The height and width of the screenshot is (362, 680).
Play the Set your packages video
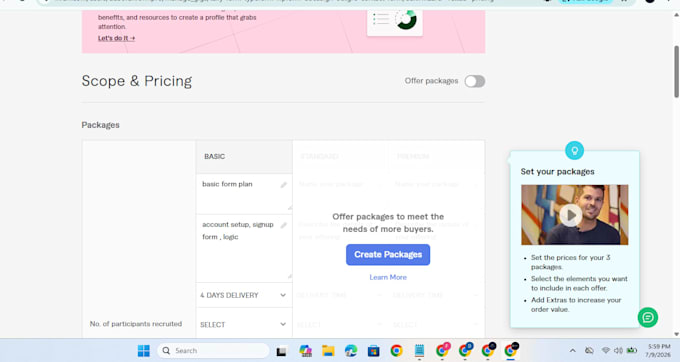point(570,215)
